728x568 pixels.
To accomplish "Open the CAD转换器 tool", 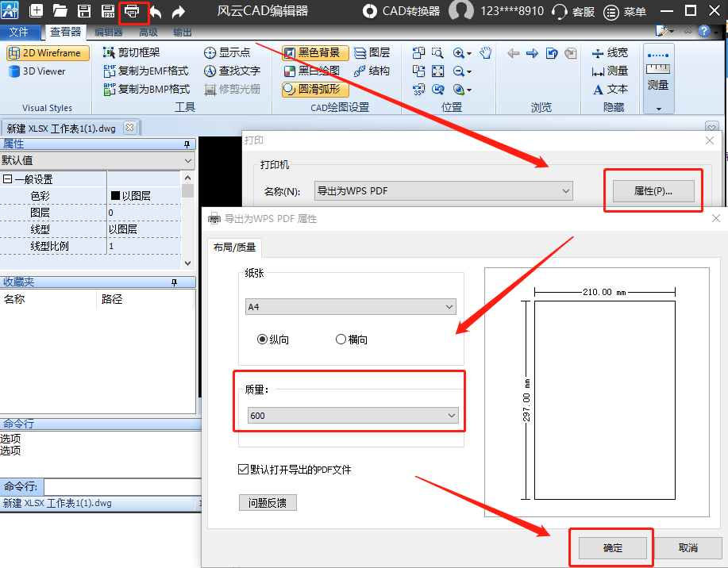I will coord(401,10).
